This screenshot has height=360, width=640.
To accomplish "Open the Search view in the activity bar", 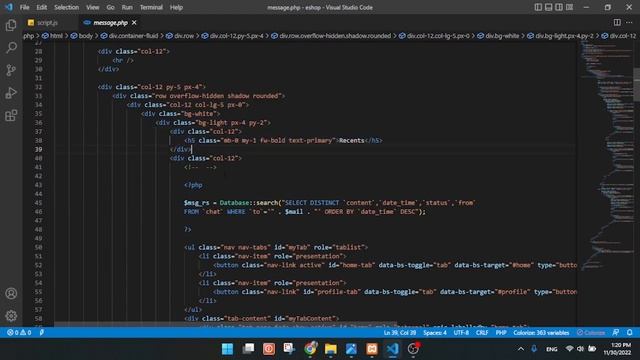I will 11,48.
